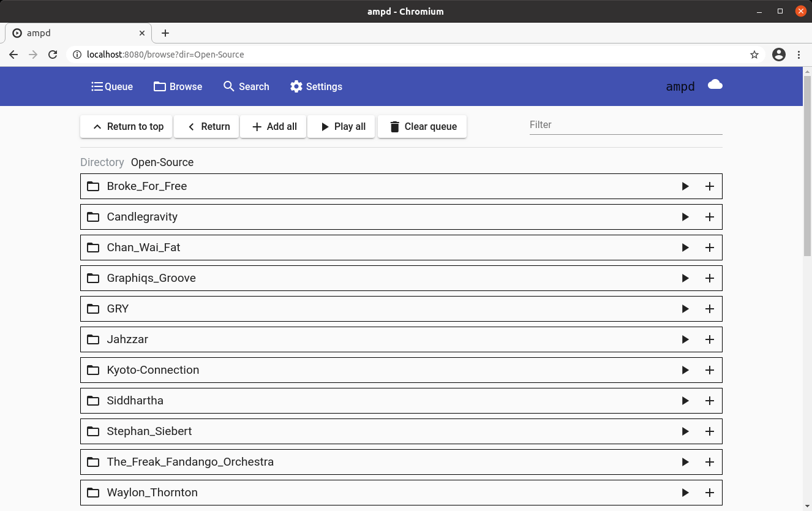Click the Return button
This screenshot has width=812, height=511.
[x=206, y=127]
